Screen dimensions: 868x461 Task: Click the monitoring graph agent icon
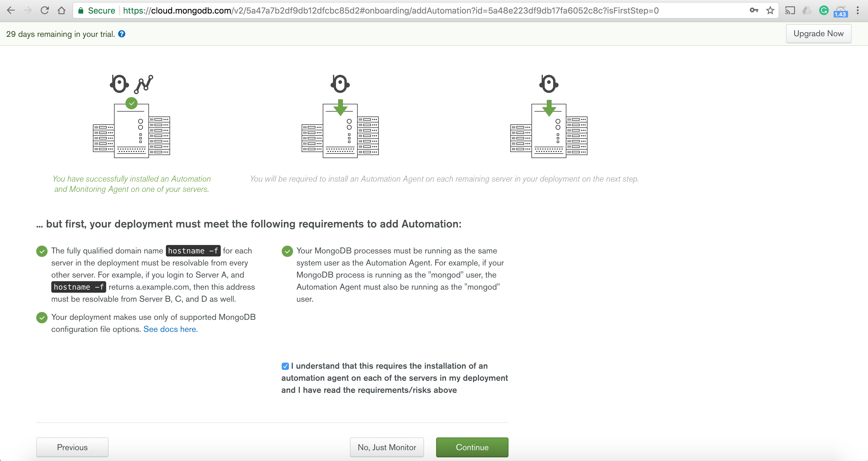(144, 84)
